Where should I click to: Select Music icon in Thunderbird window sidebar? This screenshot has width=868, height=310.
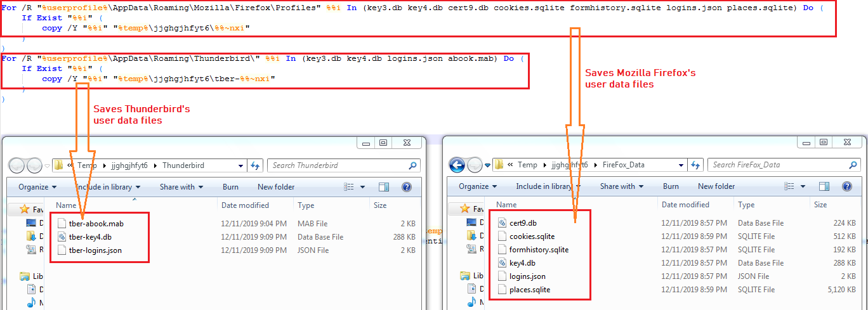pos(31,303)
